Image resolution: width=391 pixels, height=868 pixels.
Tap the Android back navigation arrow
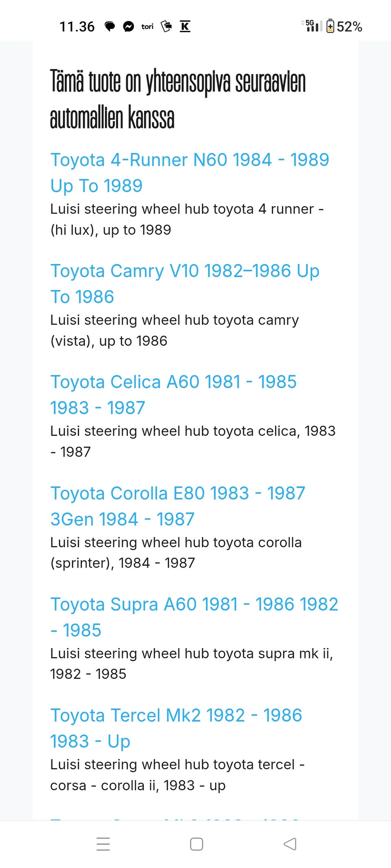point(290,844)
